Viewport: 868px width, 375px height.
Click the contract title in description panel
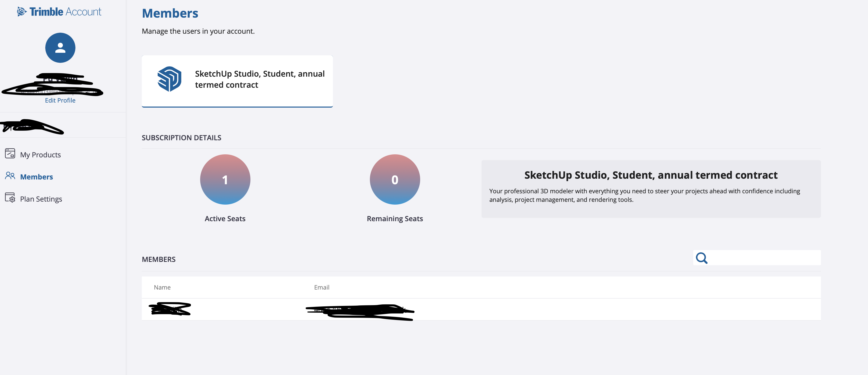point(651,175)
